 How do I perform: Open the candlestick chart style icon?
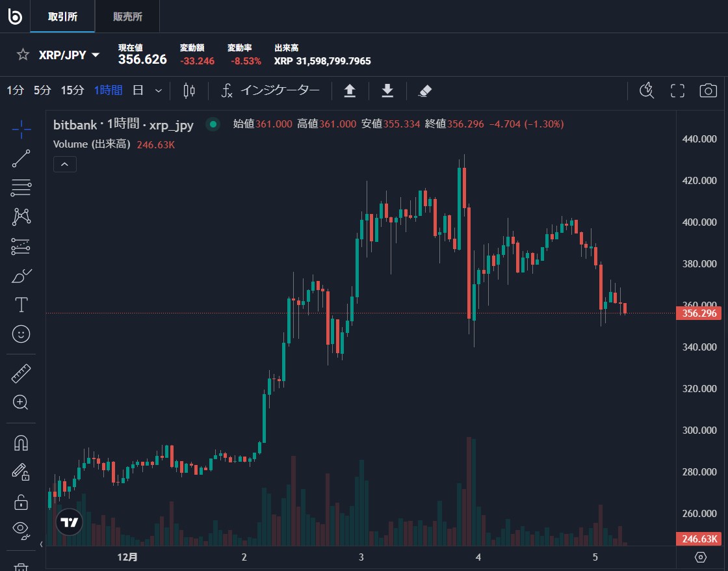[188, 90]
